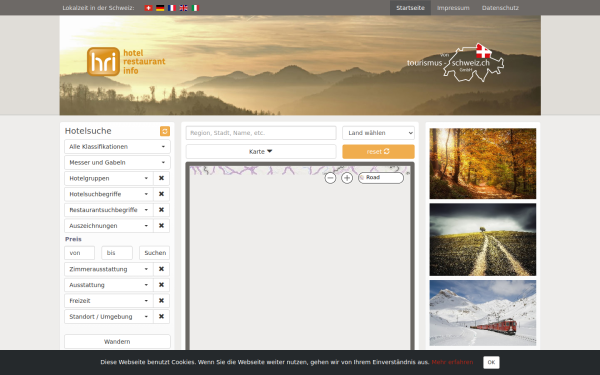Click the Suchen price button
Viewport: 600px width, 375px height.
click(155, 253)
